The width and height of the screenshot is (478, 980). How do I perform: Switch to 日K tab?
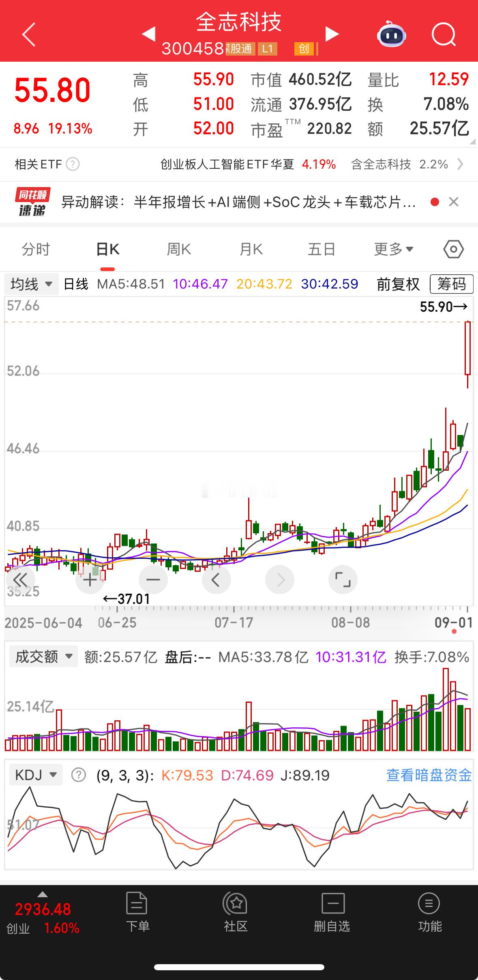[x=107, y=249]
